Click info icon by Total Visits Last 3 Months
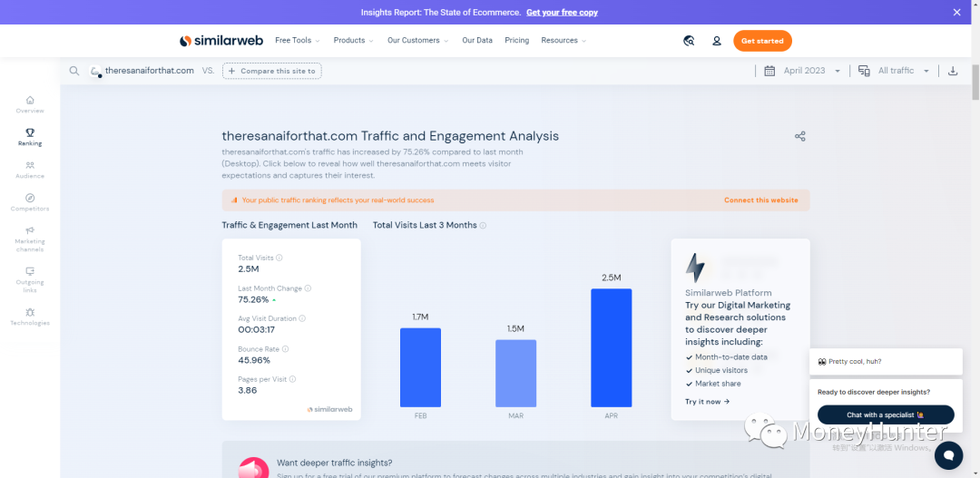Viewport: 980px width, 478px height. (483, 226)
